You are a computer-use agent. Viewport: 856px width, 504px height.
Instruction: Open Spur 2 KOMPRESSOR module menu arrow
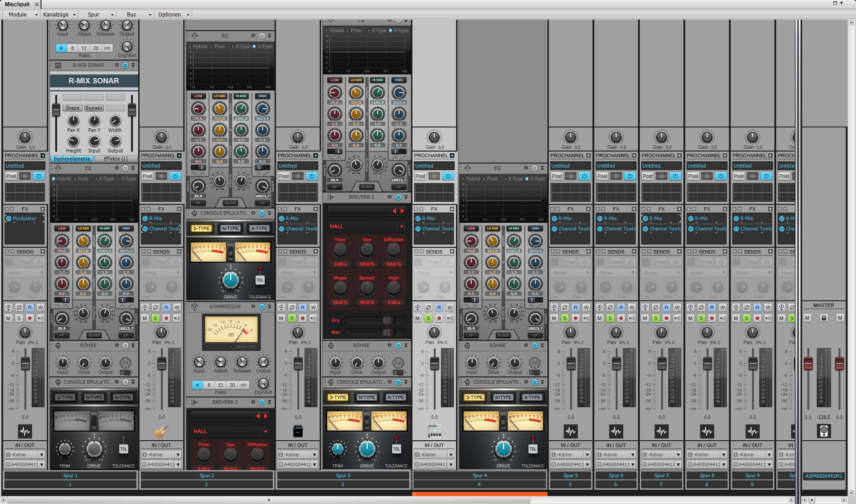click(269, 307)
